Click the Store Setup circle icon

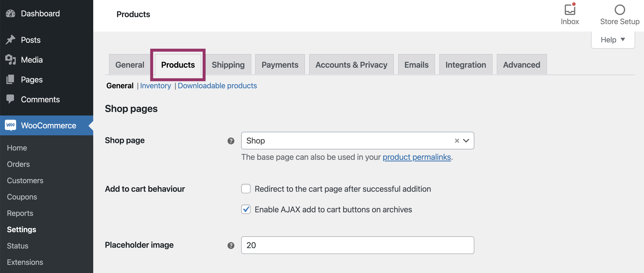coord(620,10)
